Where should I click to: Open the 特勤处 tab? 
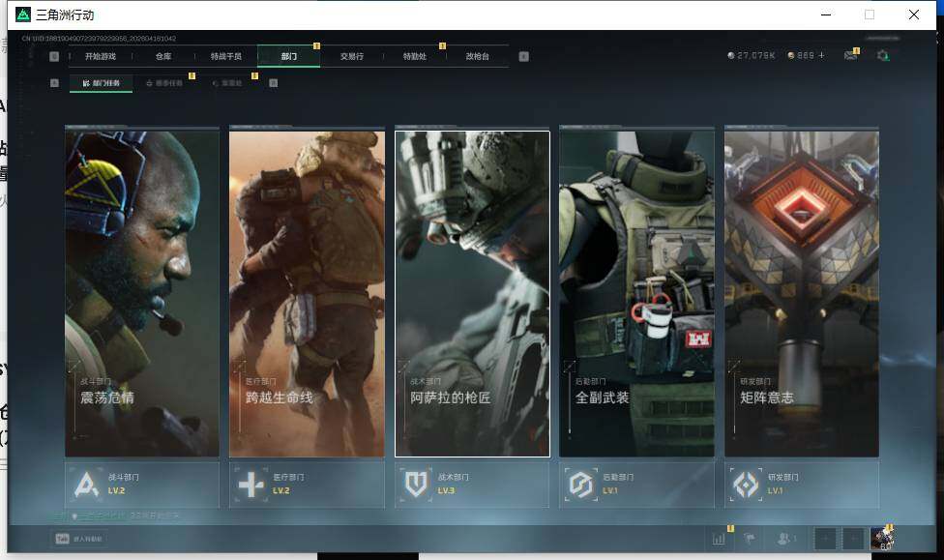click(x=414, y=57)
